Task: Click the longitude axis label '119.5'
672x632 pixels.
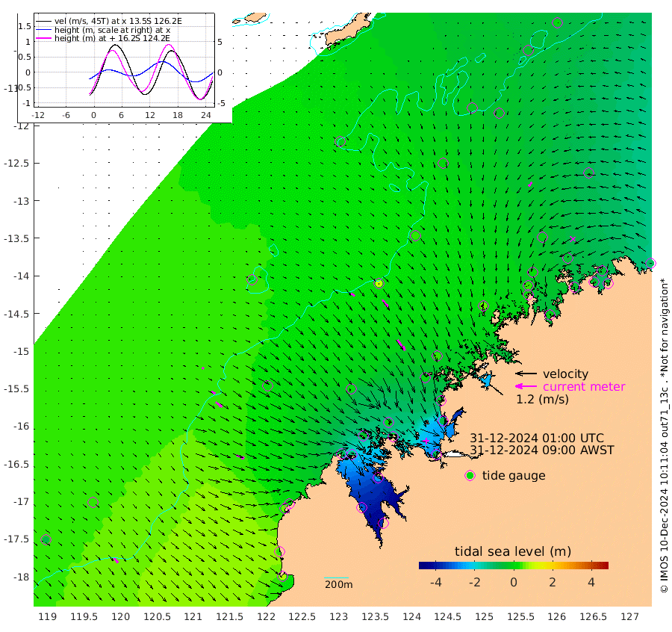Action: click(x=84, y=617)
